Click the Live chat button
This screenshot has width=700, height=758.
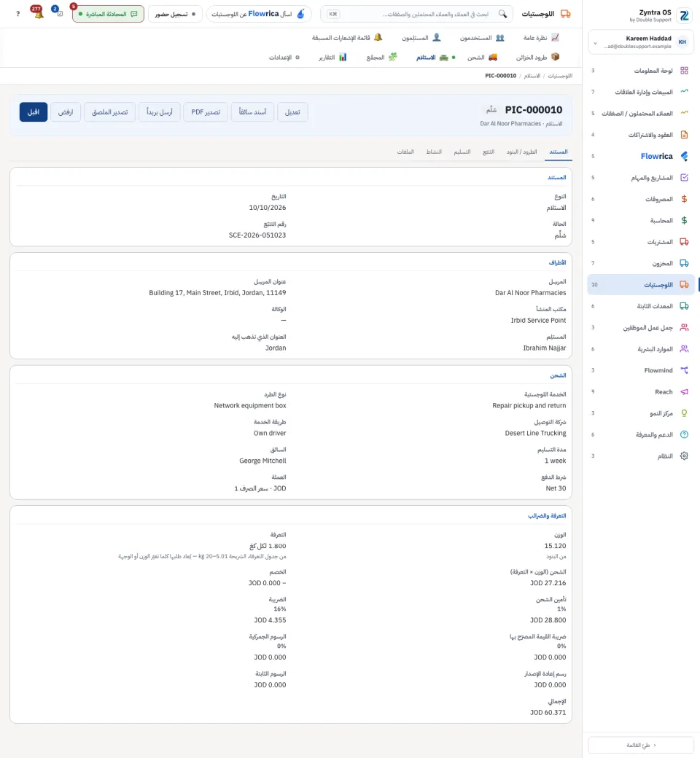click(109, 14)
